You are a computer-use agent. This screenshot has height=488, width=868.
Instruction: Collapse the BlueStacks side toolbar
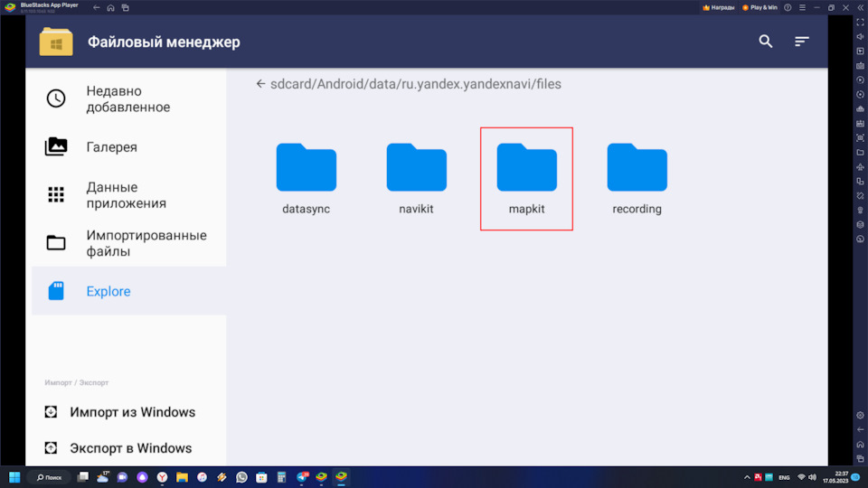coord(860,8)
